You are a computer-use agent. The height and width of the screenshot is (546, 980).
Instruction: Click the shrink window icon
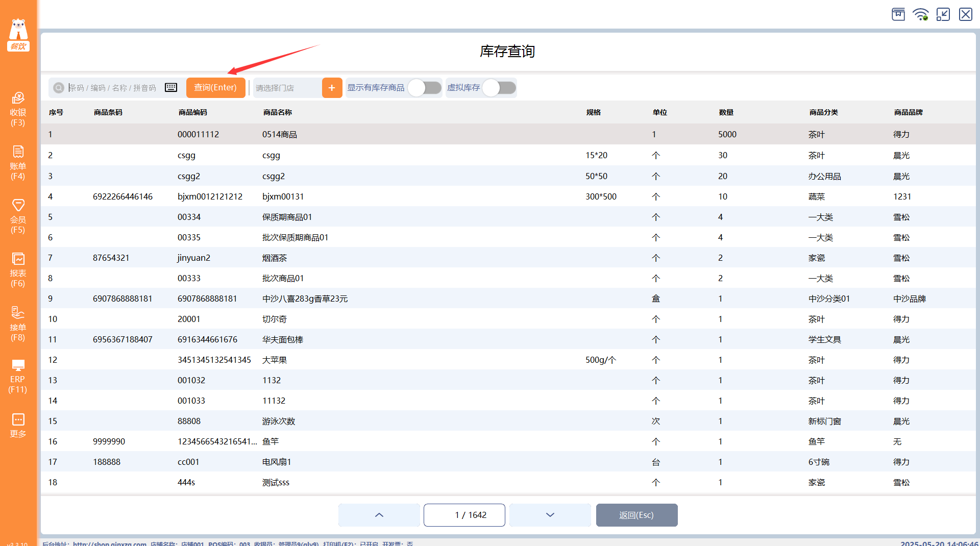tap(943, 14)
